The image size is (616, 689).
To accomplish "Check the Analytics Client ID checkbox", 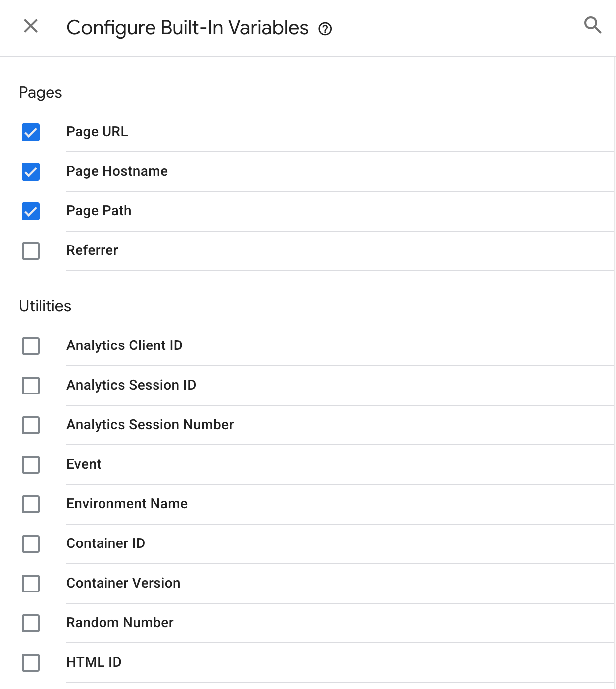I will (x=30, y=346).
